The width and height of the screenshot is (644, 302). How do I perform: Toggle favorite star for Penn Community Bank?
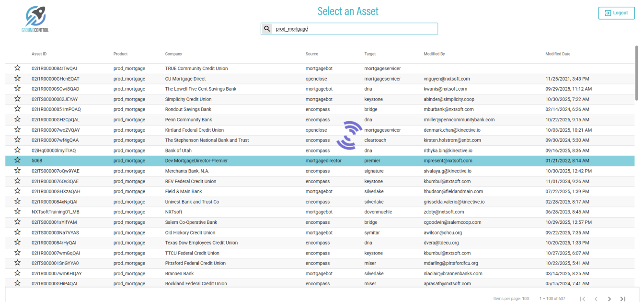coord(18,119)
